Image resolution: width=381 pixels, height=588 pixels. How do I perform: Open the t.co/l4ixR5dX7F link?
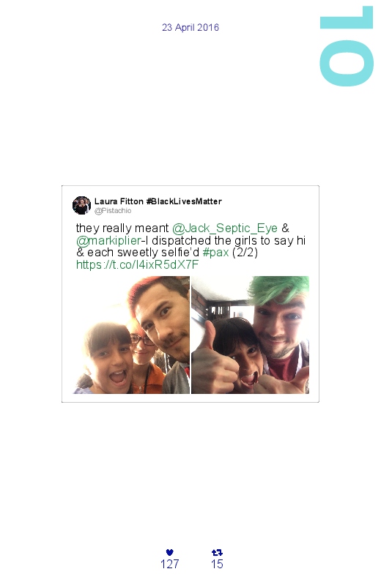tap(138, 265)
